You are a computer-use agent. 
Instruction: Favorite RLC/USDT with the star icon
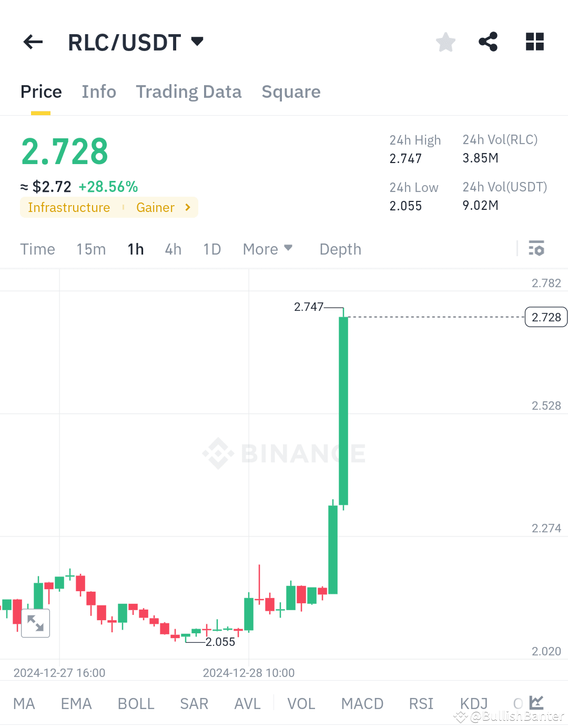[x=445, y=42]
